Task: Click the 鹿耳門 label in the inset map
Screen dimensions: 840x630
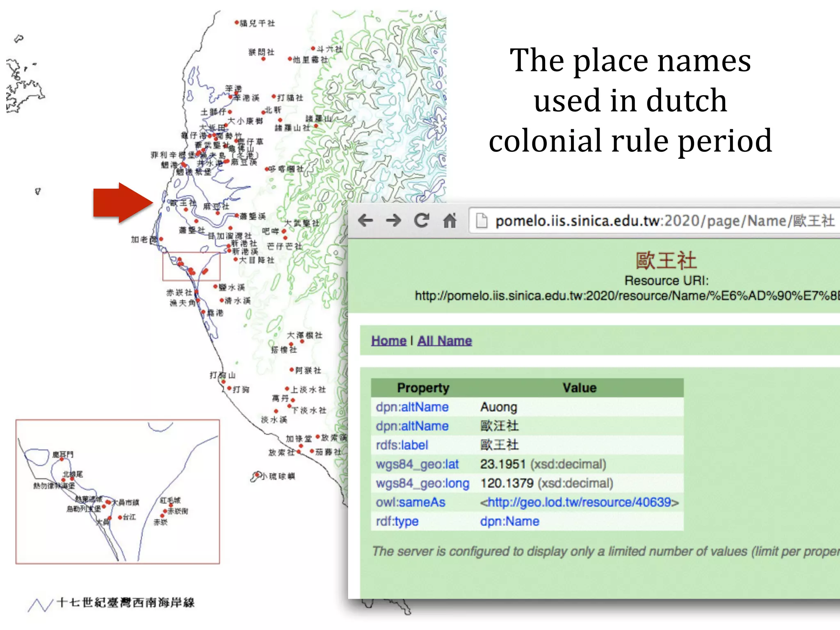Action: 63,454
